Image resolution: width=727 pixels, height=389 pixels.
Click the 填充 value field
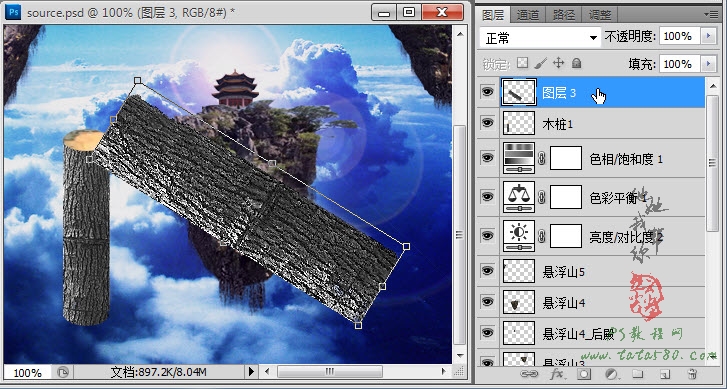tap(680, 63)
